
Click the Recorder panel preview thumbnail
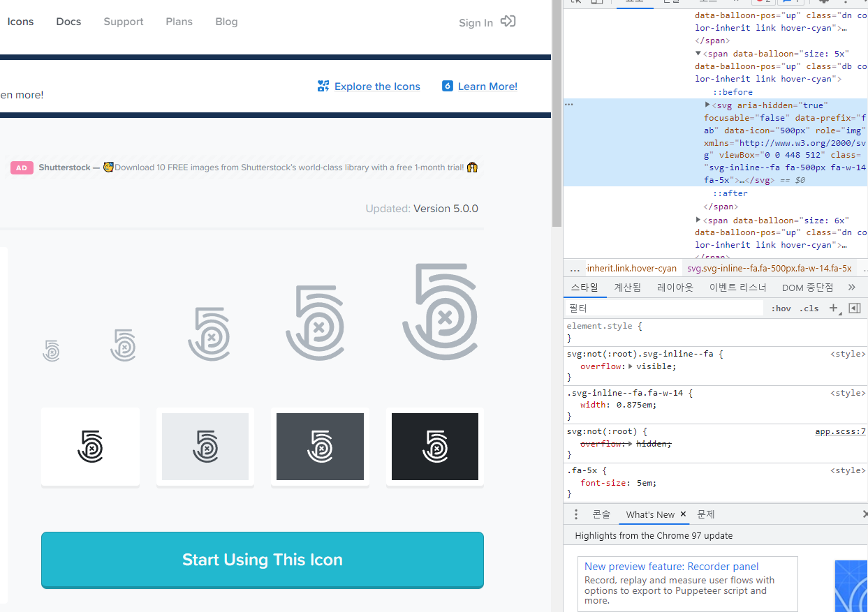coord(851,586)
